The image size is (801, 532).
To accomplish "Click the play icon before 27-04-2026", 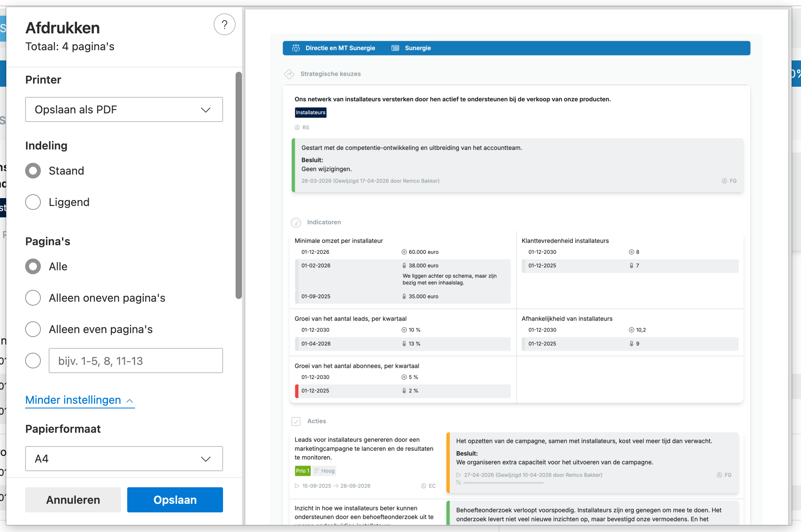I will pyautogui.click(x=459, y=475).
